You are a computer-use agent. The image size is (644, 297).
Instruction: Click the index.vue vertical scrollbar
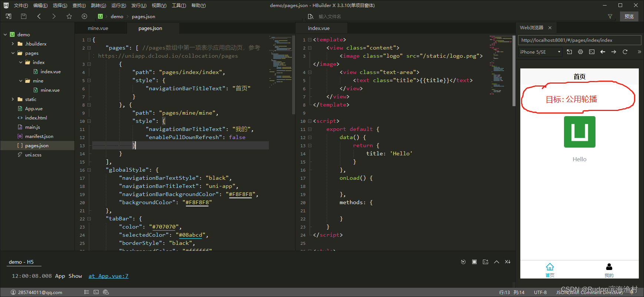pos(514,71)
